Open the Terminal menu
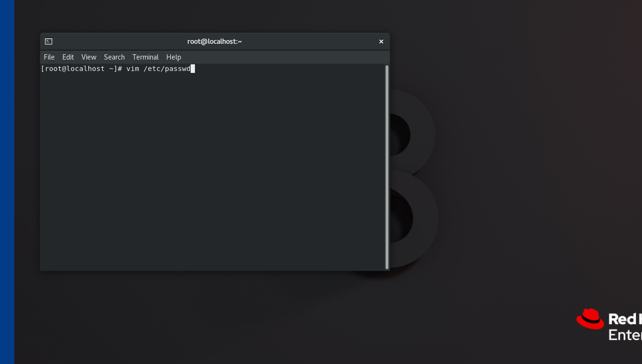642x364 pixels. coord(145,57)
